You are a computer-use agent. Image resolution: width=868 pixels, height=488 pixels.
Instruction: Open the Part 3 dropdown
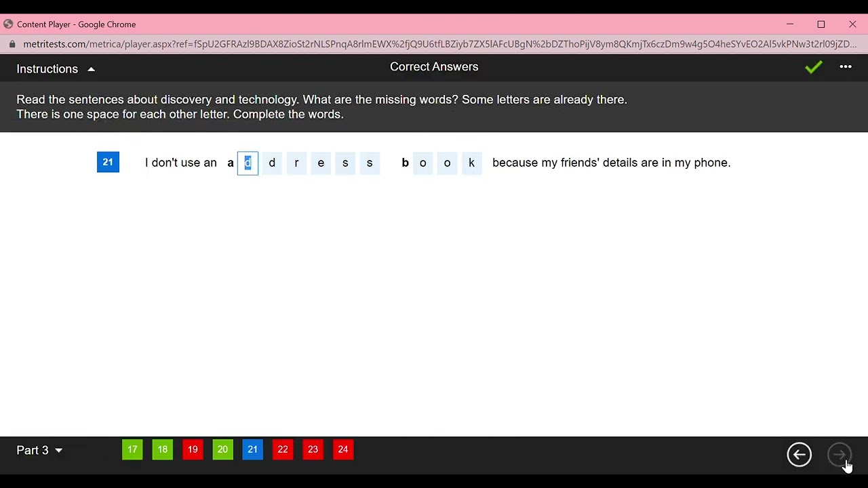point(39,450)
